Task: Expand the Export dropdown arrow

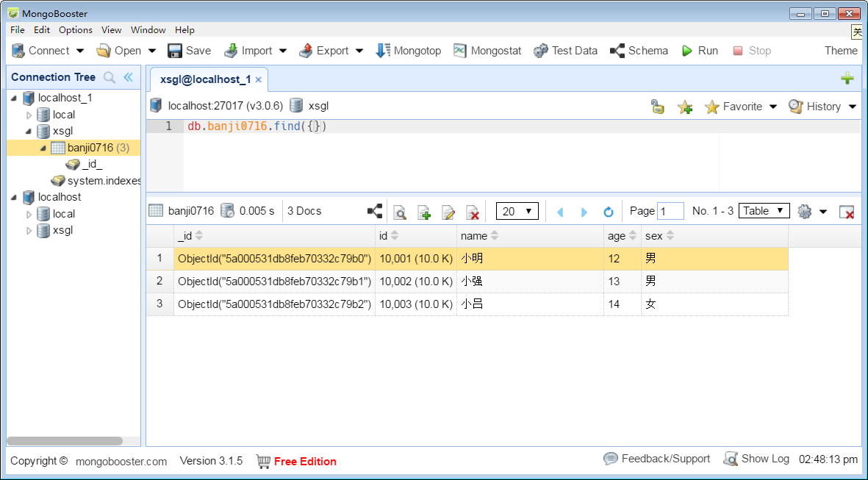Action: click(359, 51)
